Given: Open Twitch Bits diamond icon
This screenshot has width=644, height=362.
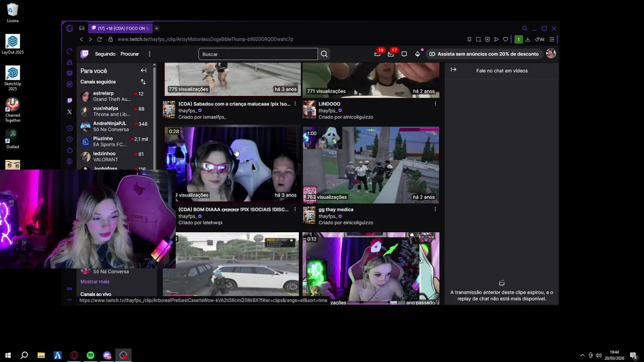Looking at the screenshot, I should pyautogui.click(x=417, y=54).
